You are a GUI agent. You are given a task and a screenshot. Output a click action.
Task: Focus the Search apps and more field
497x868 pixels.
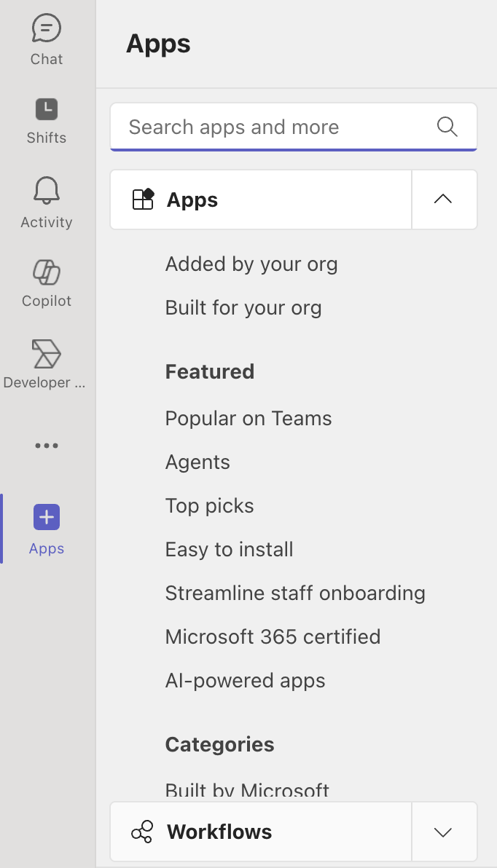click(x=277, y=127)
